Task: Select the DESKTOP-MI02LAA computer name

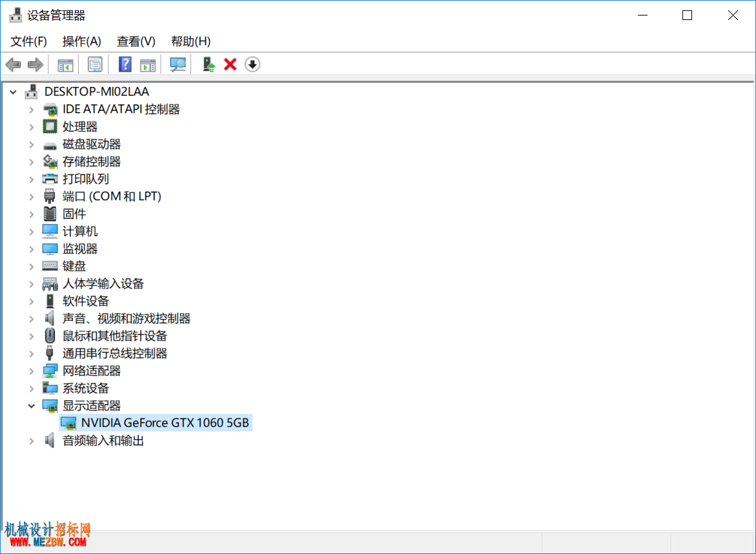Action: point(96,91)
